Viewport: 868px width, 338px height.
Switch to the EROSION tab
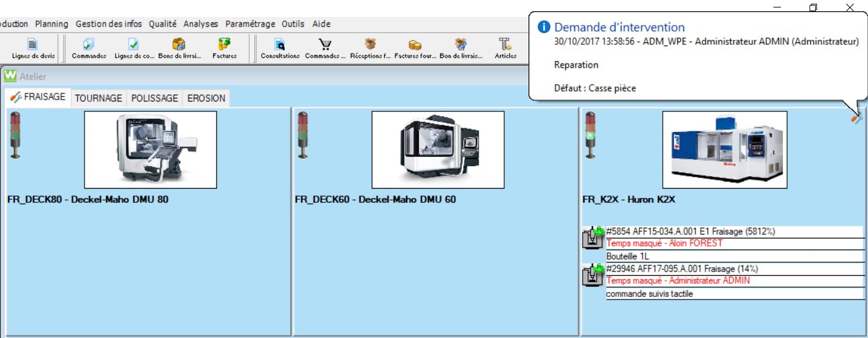point(206,98)
